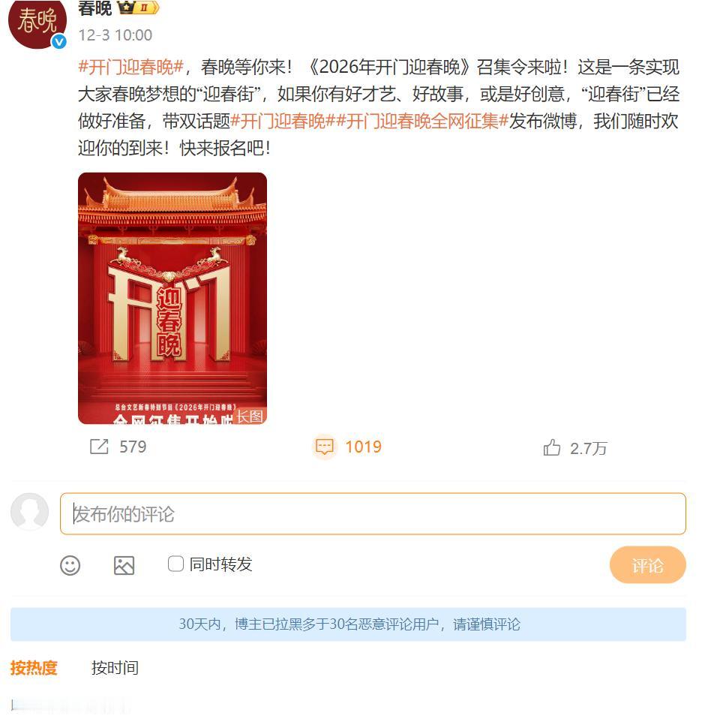Click the post timestamp 12-3 10:00

tap(115, 35)
